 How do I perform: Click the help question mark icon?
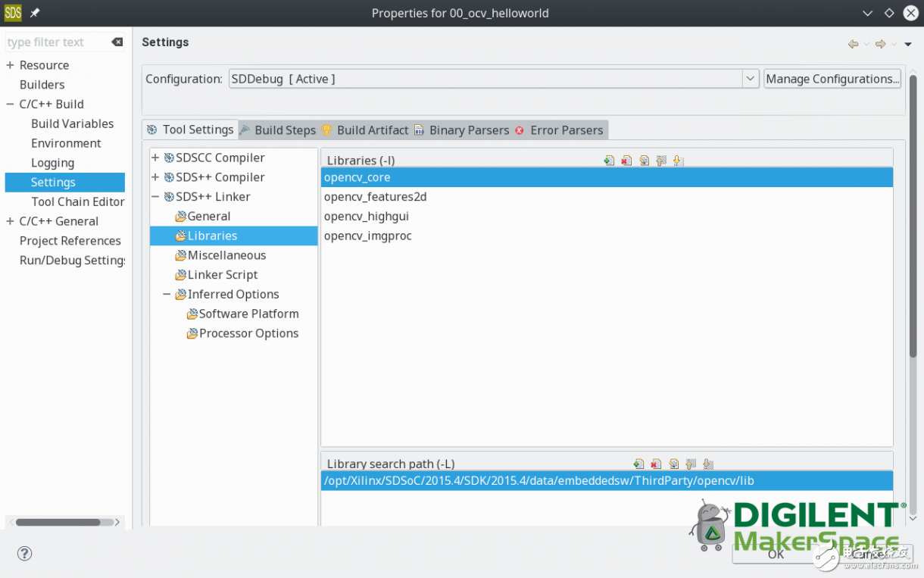(24, 554)
